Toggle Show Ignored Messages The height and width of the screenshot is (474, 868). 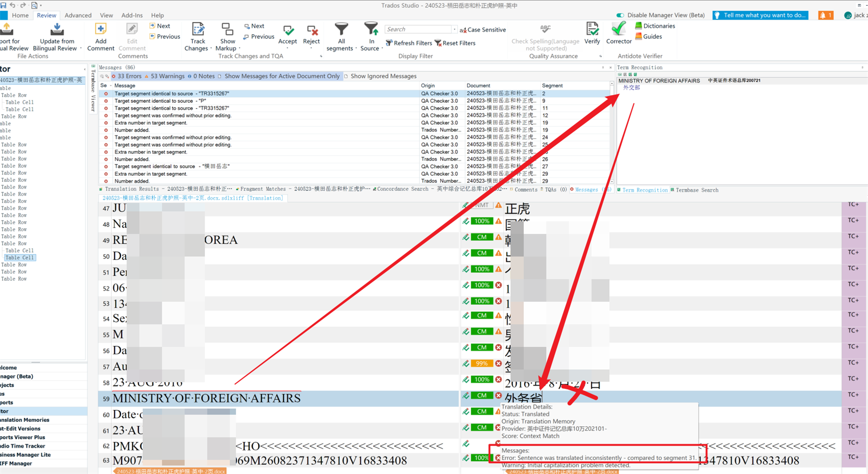380,76
